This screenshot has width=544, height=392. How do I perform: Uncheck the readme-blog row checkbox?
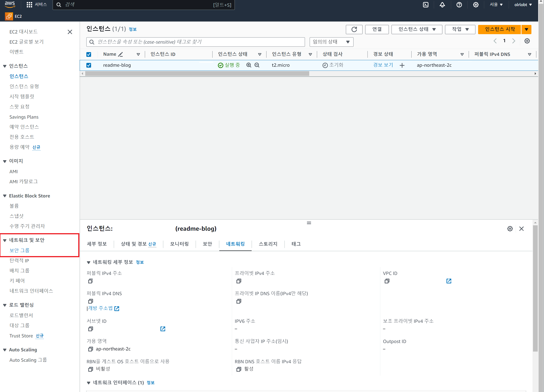click(89, 65)
